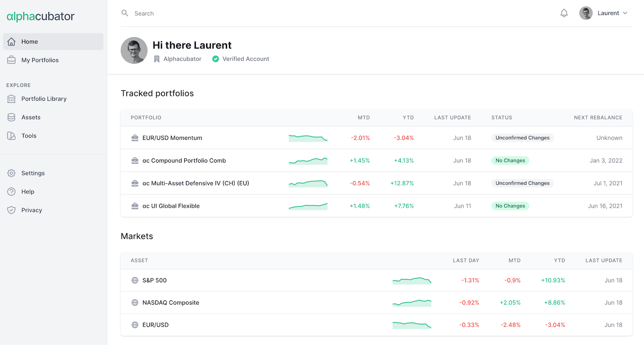Click Unconfirmed Changes badge for EUR/USD Momentum
This screenshot has width=644, height=345.
[x=522, y=138]
